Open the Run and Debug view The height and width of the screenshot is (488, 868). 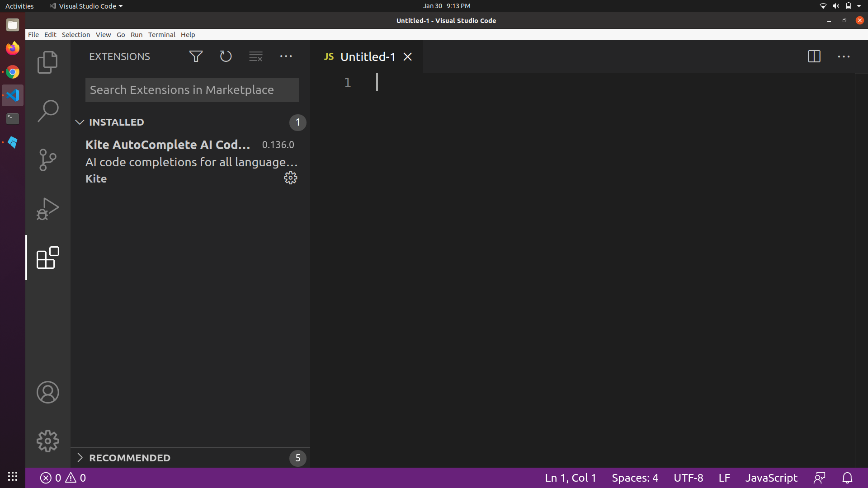[x=47, y=209]
